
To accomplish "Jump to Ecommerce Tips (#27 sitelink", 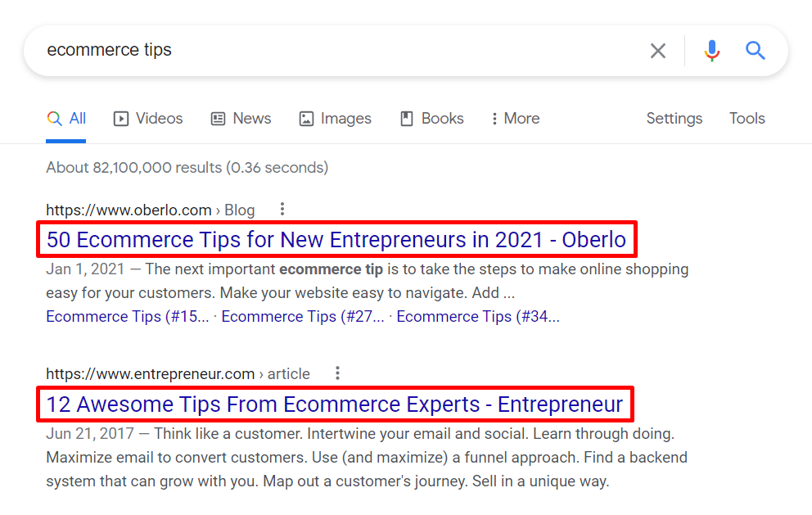I will click(302, 317).
